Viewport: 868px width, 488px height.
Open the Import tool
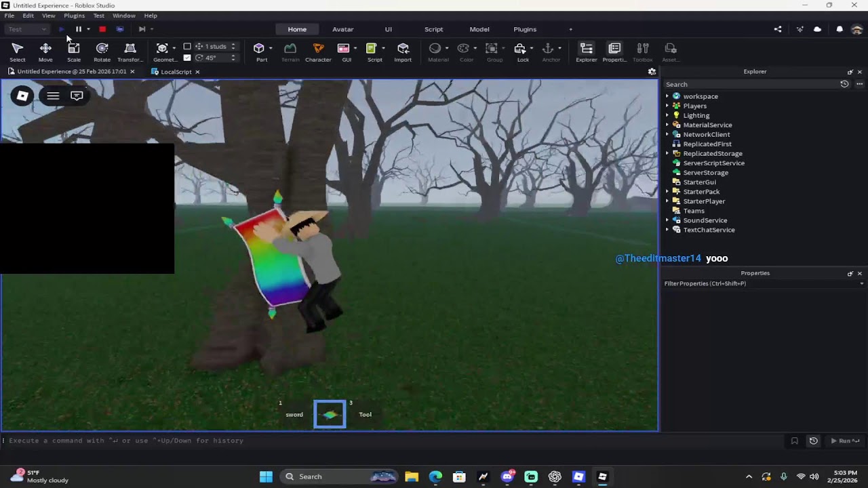coord(403,52)
